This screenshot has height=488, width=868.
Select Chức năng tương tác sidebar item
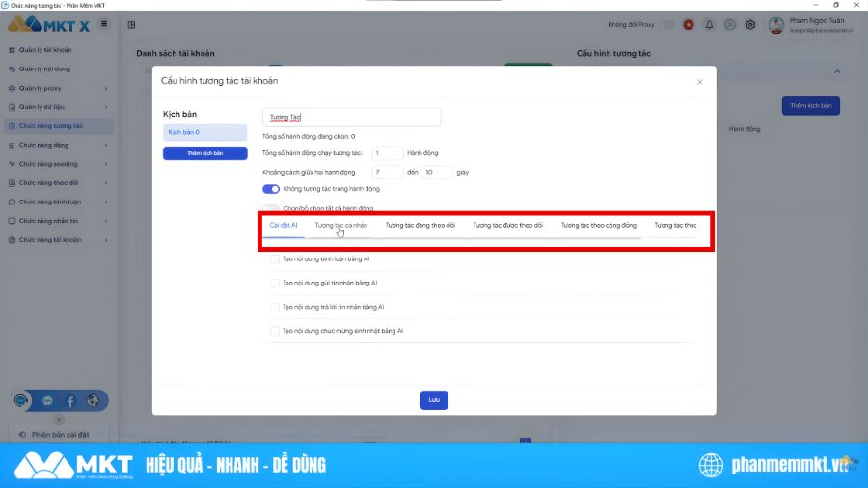58,126
